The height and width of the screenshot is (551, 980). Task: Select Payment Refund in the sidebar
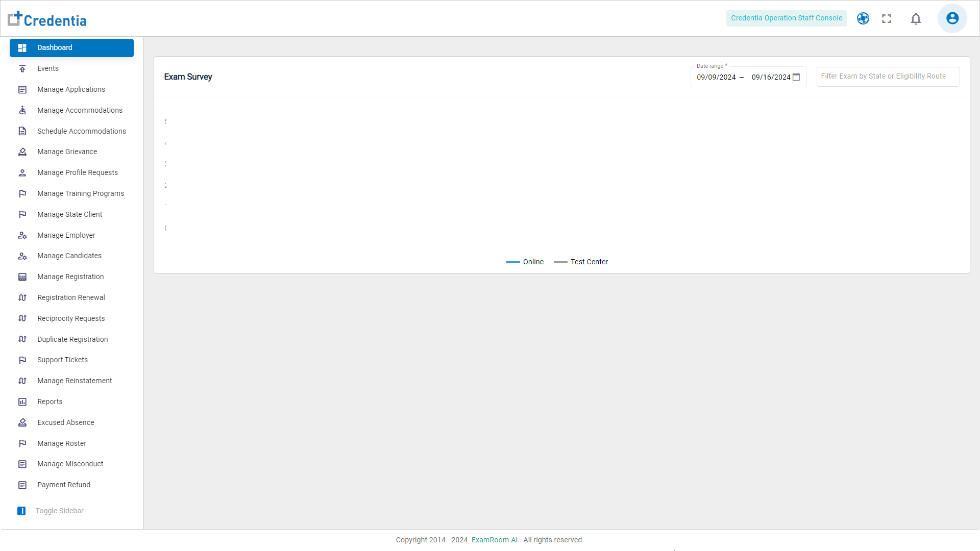[64, 485]
